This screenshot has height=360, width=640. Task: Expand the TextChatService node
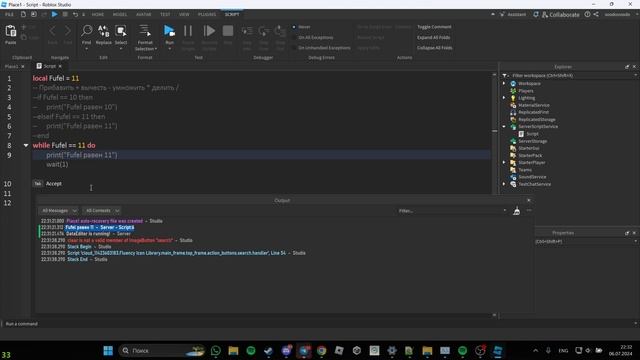tap(504, 184)
